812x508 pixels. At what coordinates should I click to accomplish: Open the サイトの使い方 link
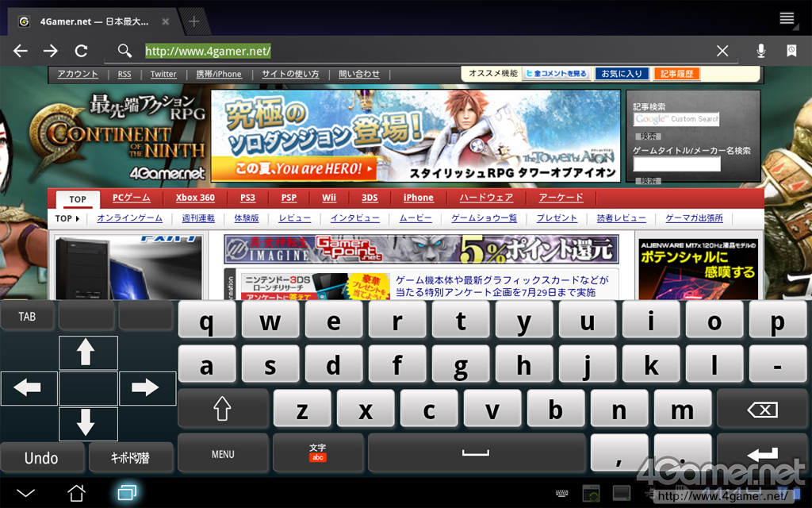pyautogui.click(x=290, y=74)
